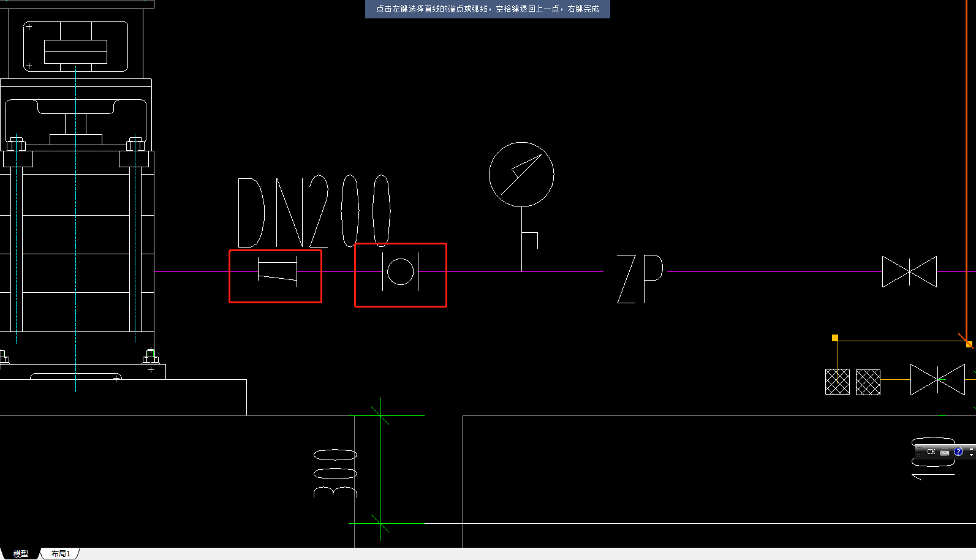This screenshot has width=976, height=560.
Task: Select the ZP text label
Action: click(x=640, y=279)
